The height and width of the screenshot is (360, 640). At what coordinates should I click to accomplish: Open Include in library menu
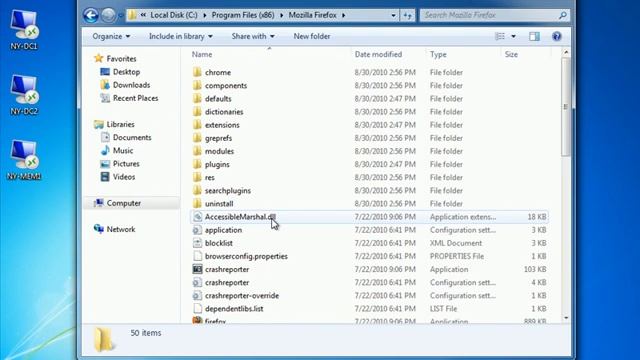pos(181,36)
